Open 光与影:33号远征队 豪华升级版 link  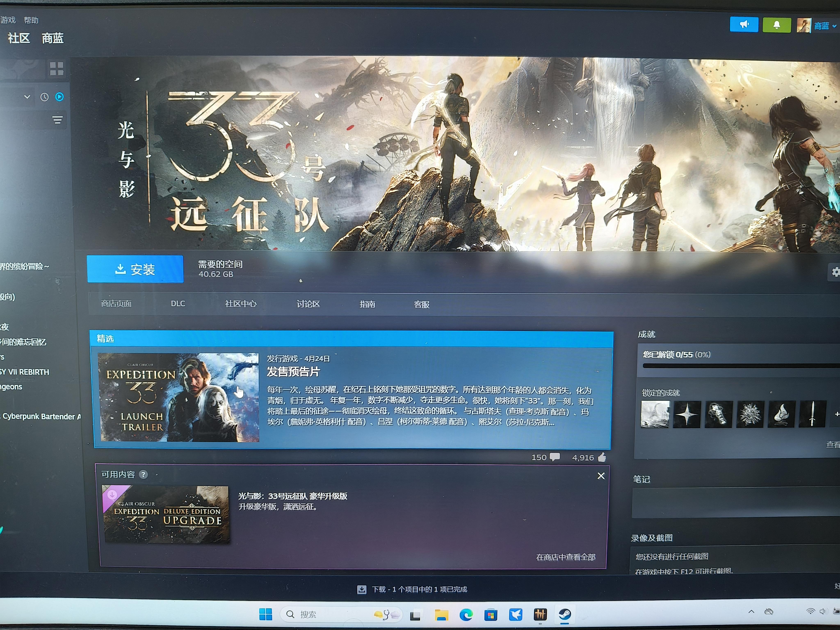coord(292,496)
